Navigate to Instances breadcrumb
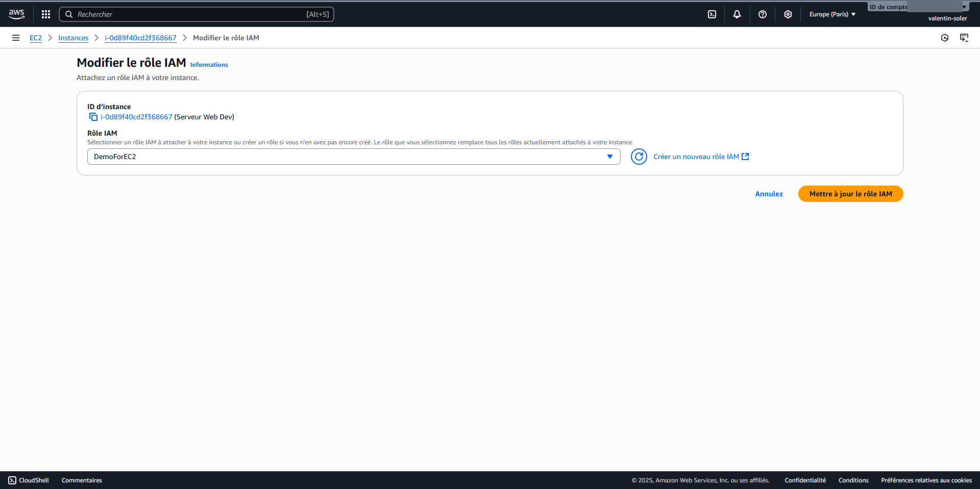Screen dimensions: 980x489 pos(73,38)
